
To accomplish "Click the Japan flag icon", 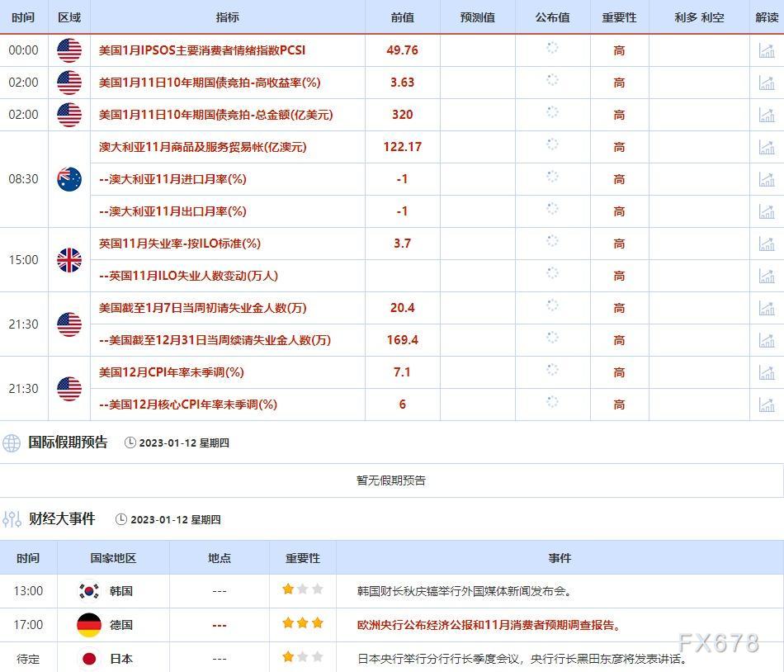I will point(89,659).
